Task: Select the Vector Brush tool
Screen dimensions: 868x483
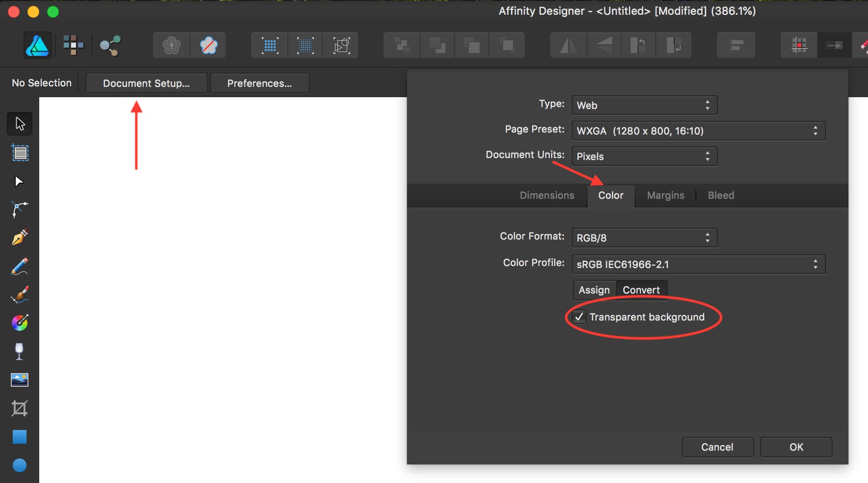Action: (x=20, y=295)
